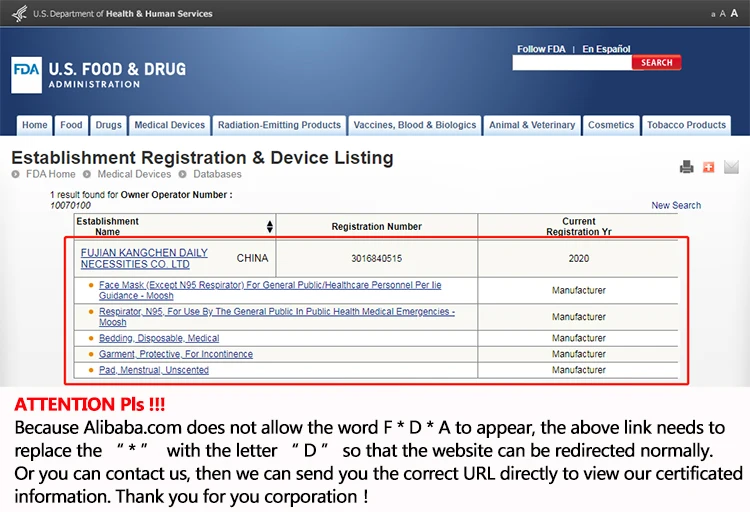Image resolution: width=750 pixels, height=512 pixels.
Task: Switch to the Cosmetics tab
Action: coord(611,125)
